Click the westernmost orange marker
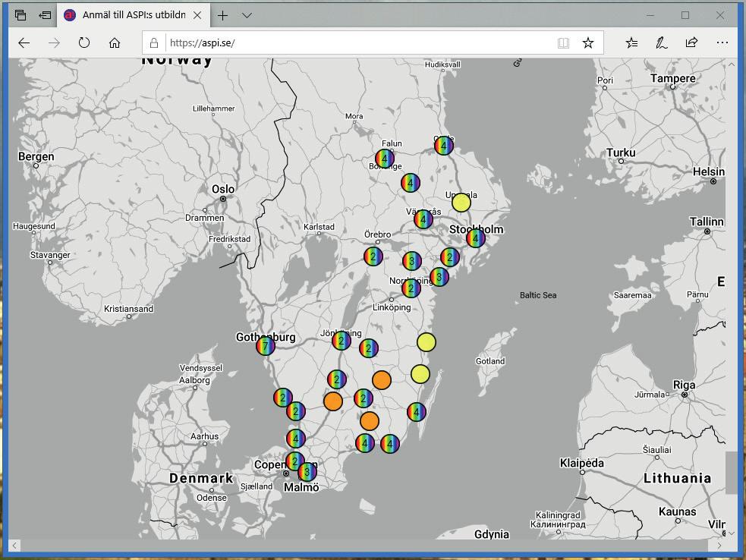 (333, 401)
